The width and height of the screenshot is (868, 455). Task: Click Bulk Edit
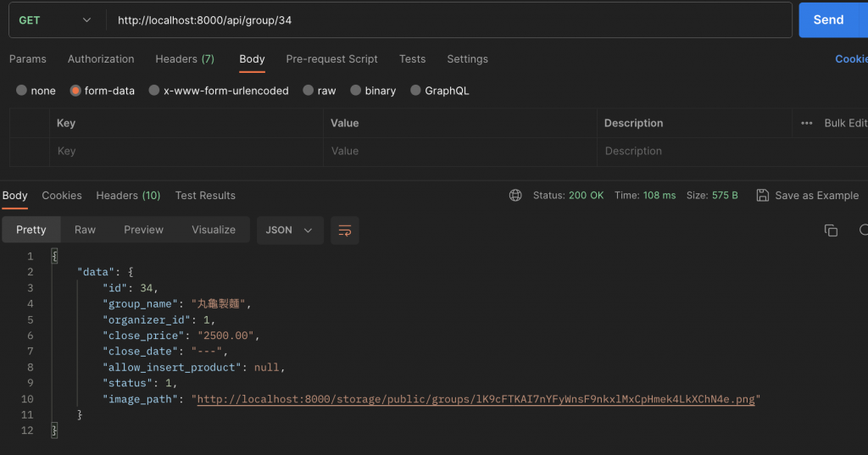pos(845,123)
